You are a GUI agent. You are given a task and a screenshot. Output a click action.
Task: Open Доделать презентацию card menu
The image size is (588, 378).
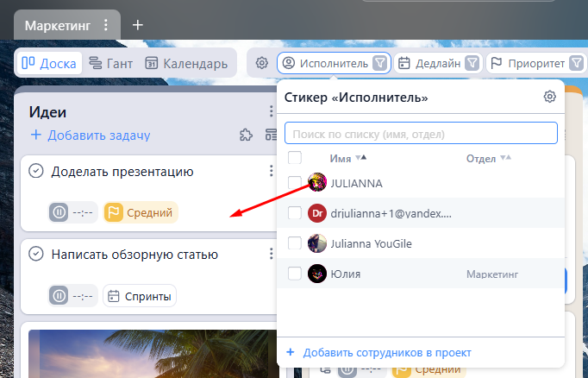271,171
